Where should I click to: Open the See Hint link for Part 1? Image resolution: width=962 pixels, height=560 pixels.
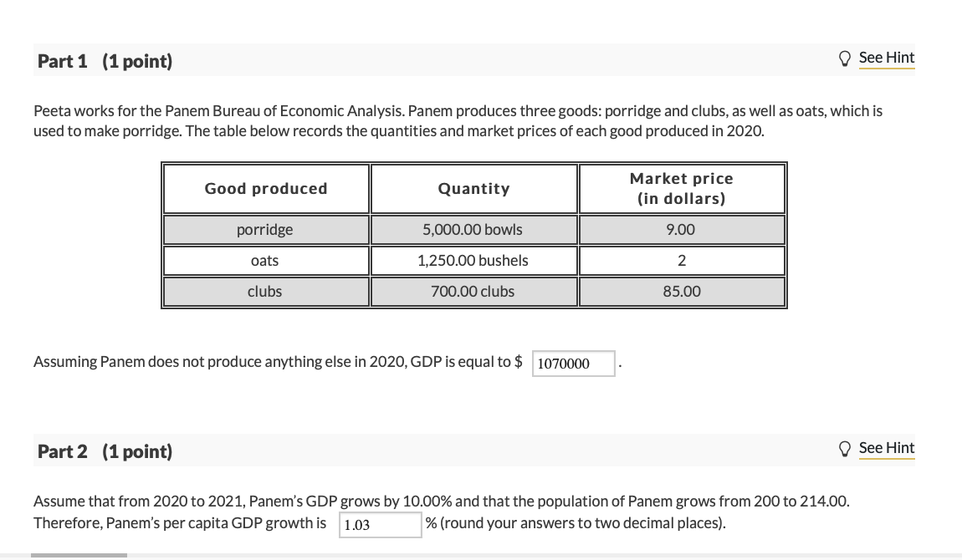tap(886, 58)
